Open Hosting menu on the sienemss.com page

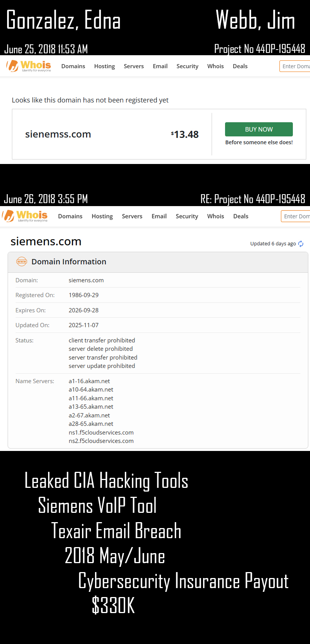tap(104, 66)
